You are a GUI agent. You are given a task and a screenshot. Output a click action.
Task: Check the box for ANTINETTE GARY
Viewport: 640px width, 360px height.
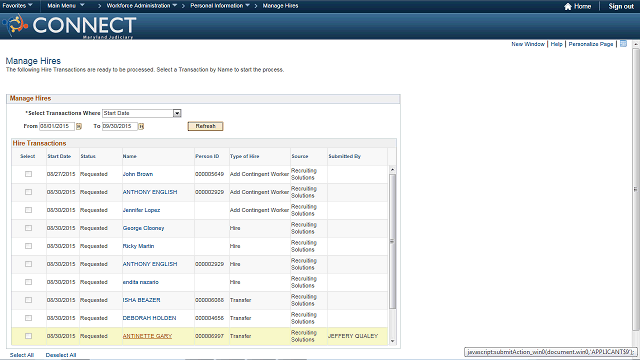click(x=28, y=336)
